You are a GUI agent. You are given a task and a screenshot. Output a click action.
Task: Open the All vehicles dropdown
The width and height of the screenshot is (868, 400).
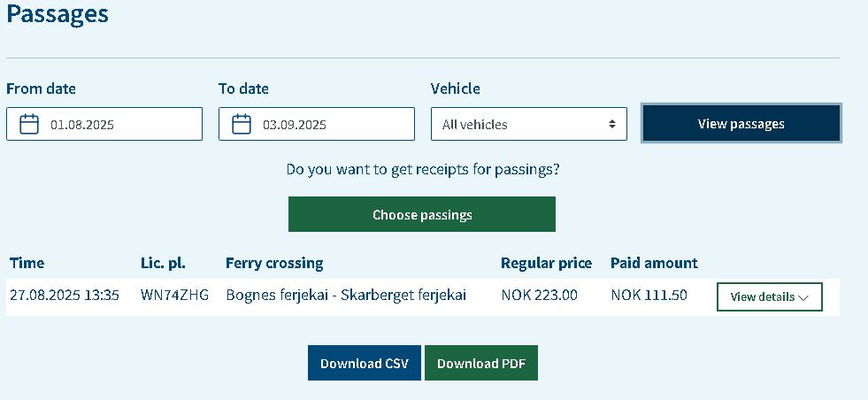pos(528,124)
